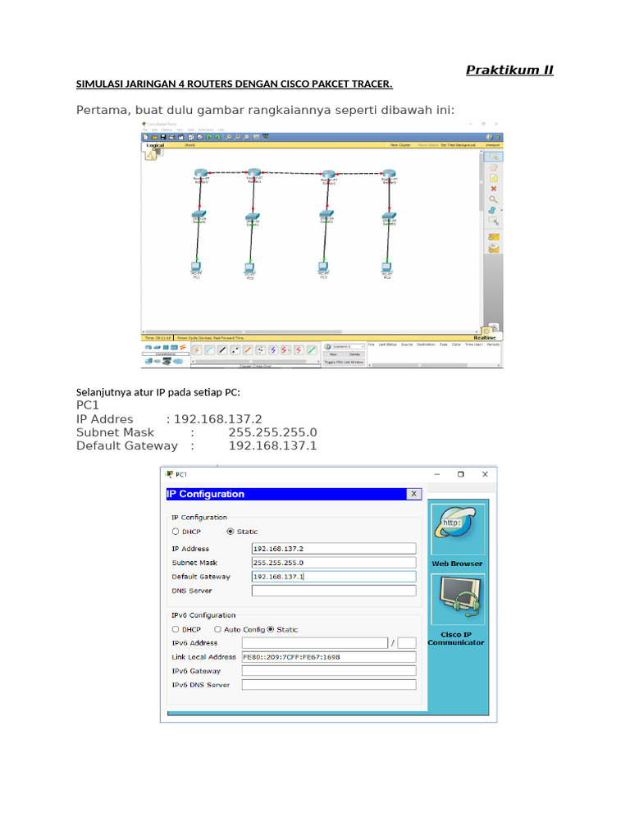Select Switch2 in the workspace
The height and width of the screenshot is (840, 630).
pos(326,214)
